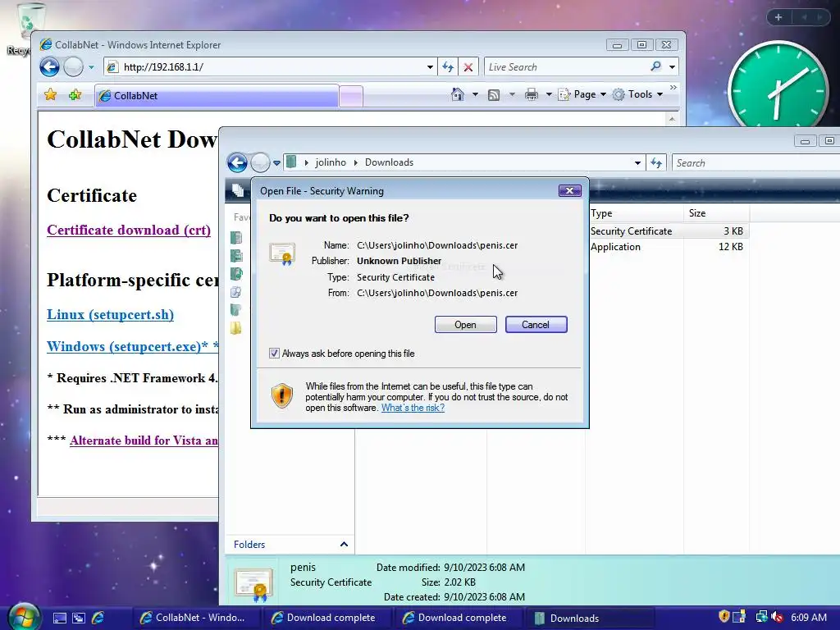
Task: Click the Internet Explorer Back button
Action: (x=49, y=67)
